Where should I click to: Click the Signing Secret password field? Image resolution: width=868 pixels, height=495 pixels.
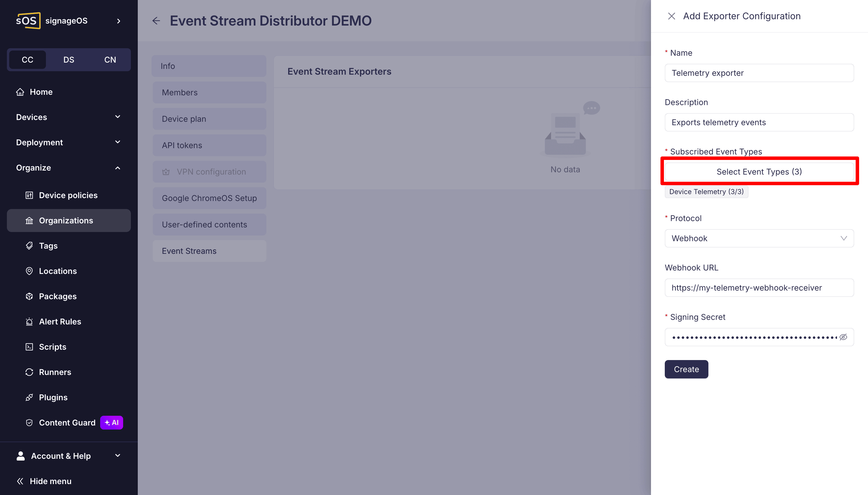pyautogui.click(x=759, y=337)
